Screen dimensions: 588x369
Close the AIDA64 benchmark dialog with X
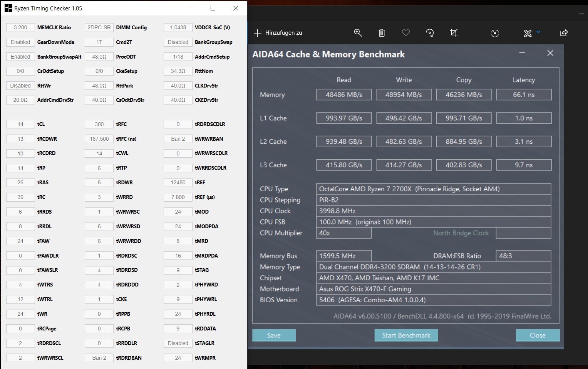[x=550, y=53]
